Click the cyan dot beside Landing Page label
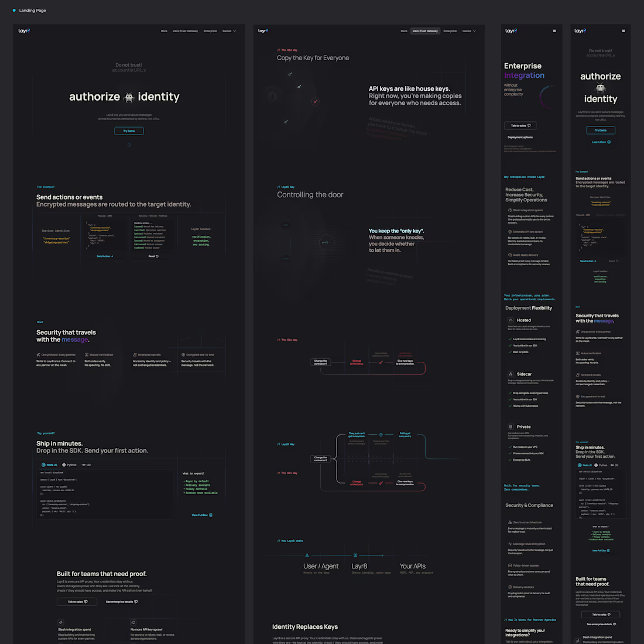 (14, 11)
